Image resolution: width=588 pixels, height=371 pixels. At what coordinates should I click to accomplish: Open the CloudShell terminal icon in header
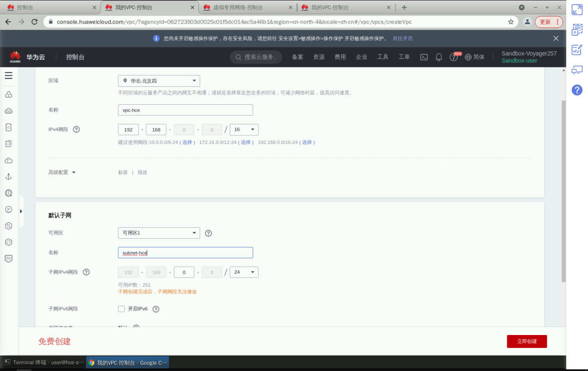424,57
